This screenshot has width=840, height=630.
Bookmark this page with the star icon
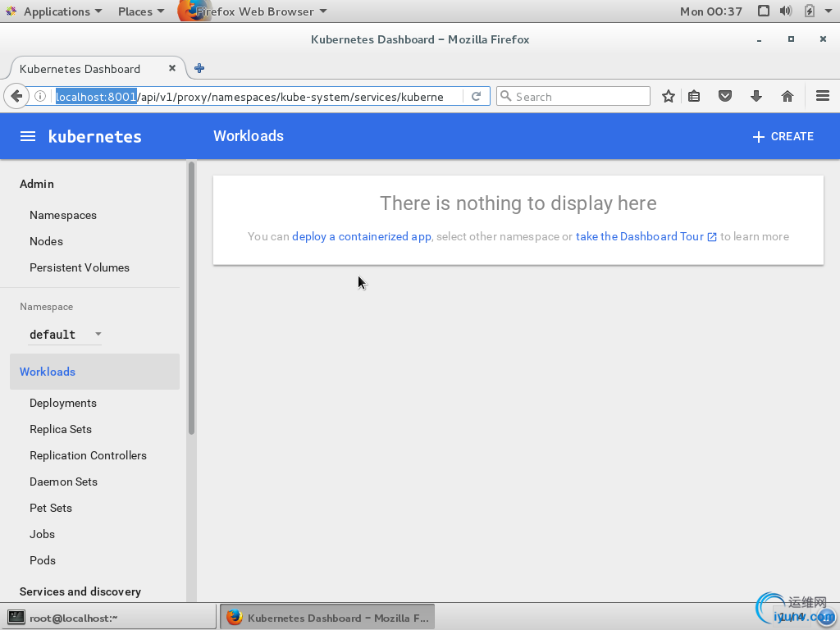(x=668, y=97)
